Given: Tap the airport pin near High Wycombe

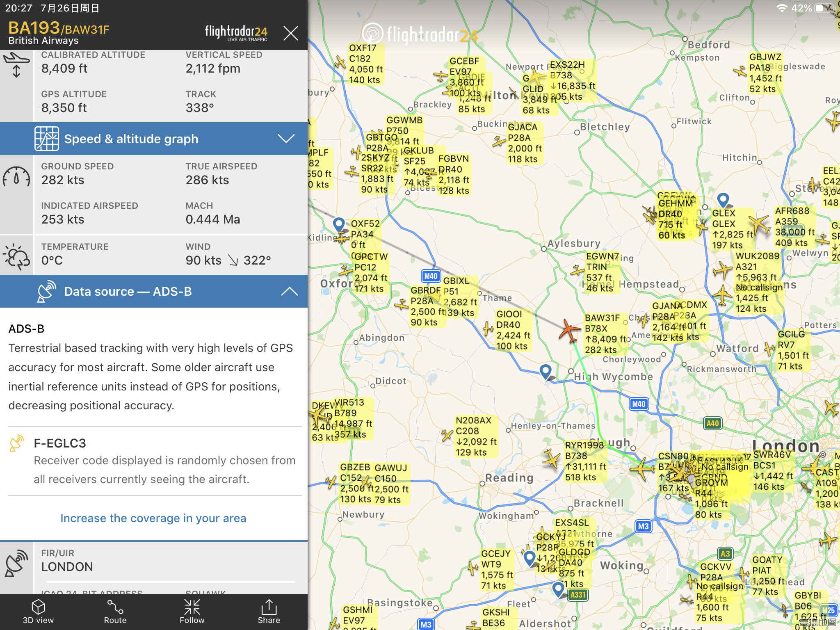Looking at the screenshot, I should [546, 372].
